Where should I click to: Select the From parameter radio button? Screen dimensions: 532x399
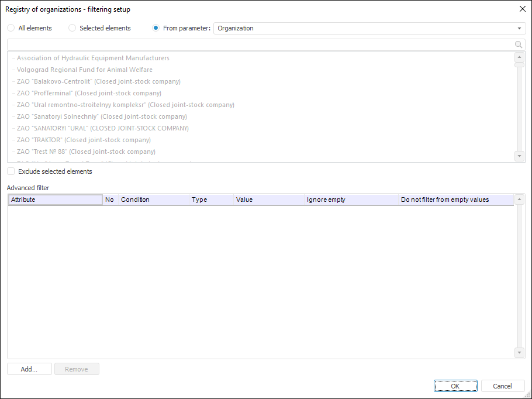pos(156,28)
